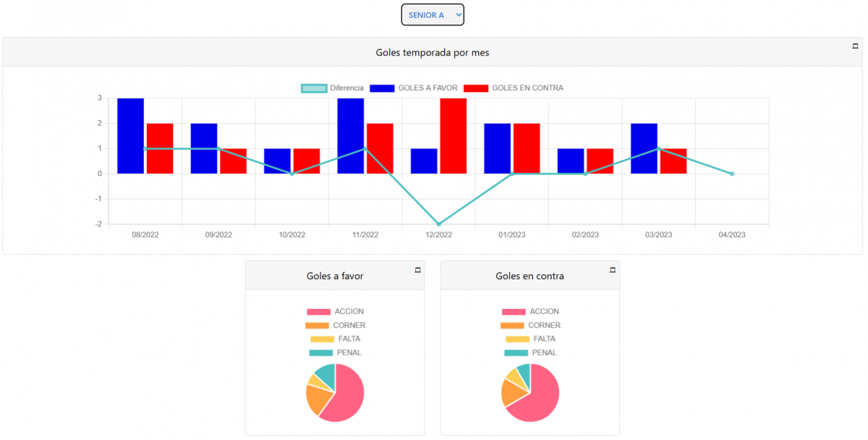Toggle CORNER legend in Goles en contra
Viewport: 868px width, 440px height.
pos(530,326)
